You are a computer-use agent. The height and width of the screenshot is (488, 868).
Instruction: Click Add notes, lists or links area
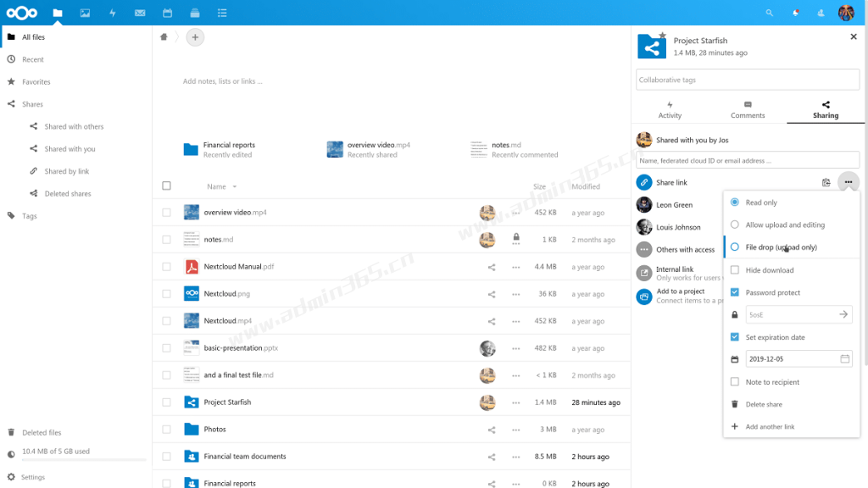pos(223,81)
